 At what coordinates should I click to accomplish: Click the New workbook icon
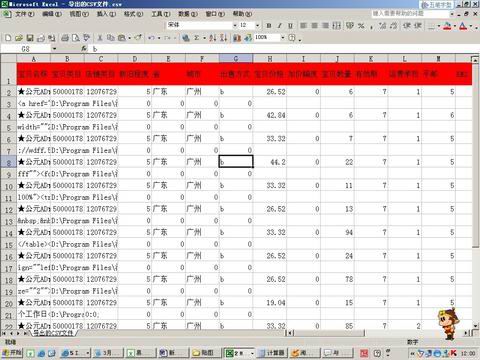pyautogui.click(x=8, y=38)
